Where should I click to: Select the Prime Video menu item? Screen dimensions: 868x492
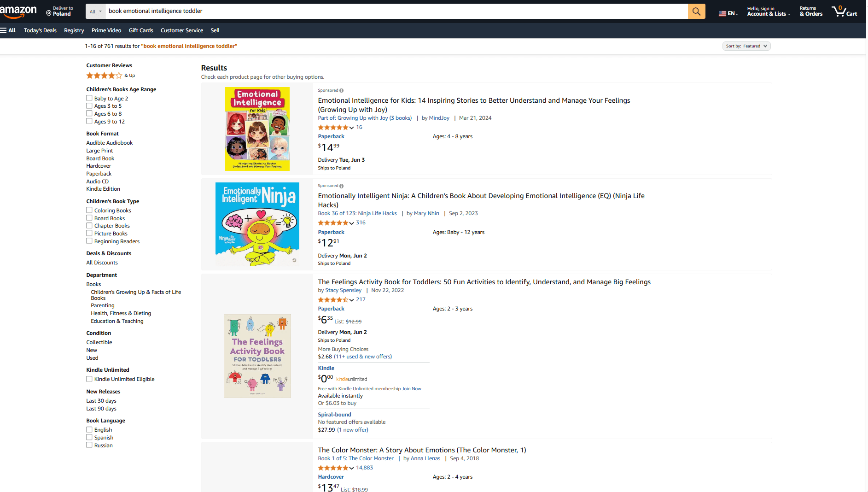[106, 30]
